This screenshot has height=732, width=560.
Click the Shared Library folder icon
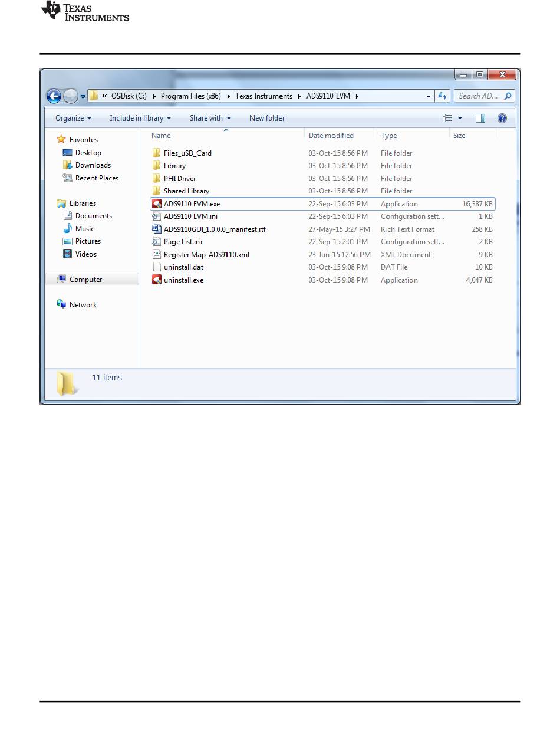[156, 191]
